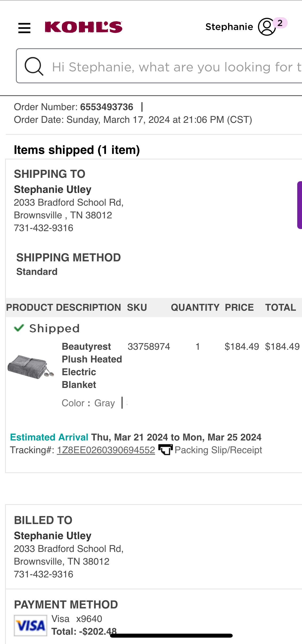The height and width of the screenshot is (644, 302).
Task: Tap the printer icon beside Packing Slip
Action: click(165, 450)
